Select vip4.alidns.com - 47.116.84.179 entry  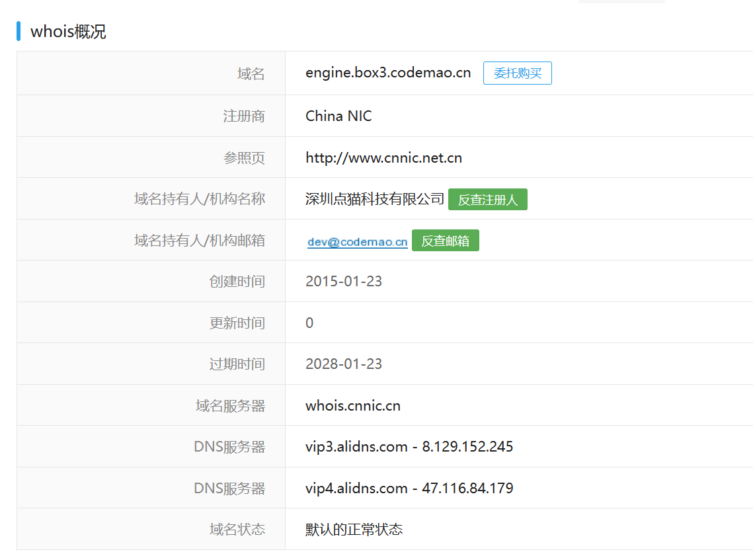coord(409,488)
